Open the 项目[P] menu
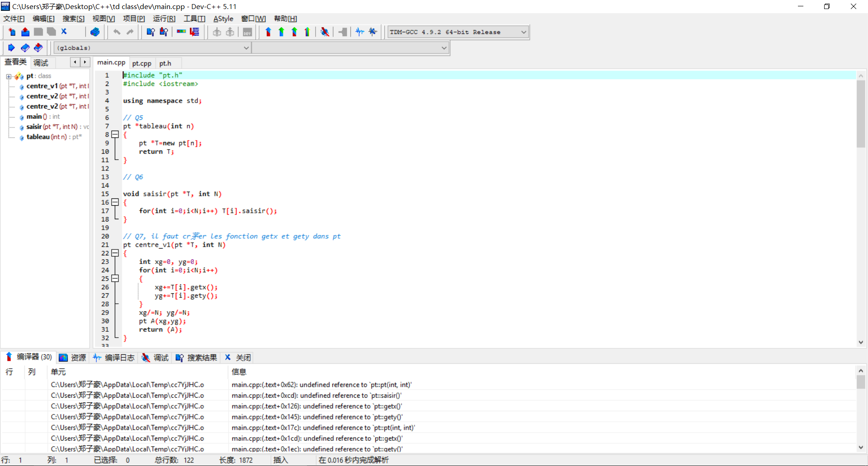The height and width of the screenshot is (466, 868). pyautogui.click(x=134, y=19)
